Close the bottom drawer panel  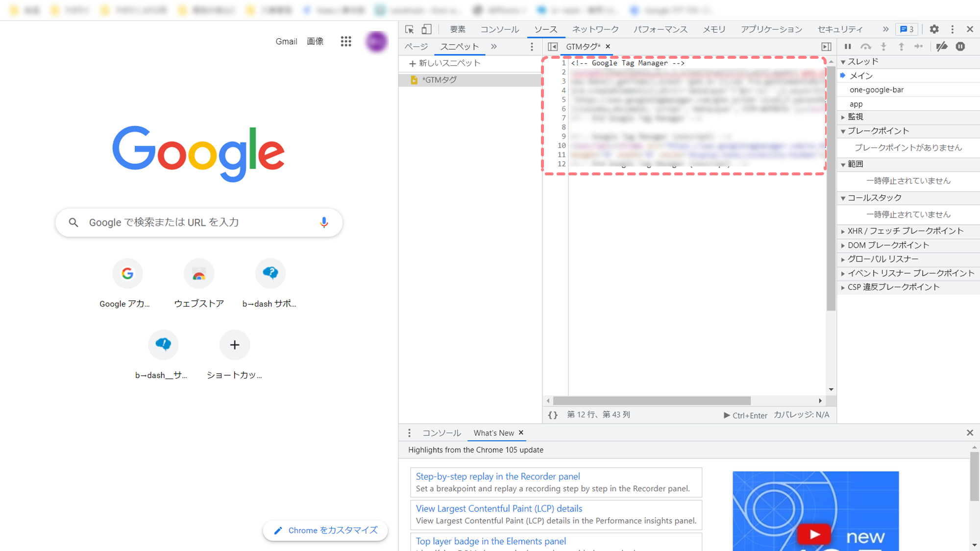[970, 433]
